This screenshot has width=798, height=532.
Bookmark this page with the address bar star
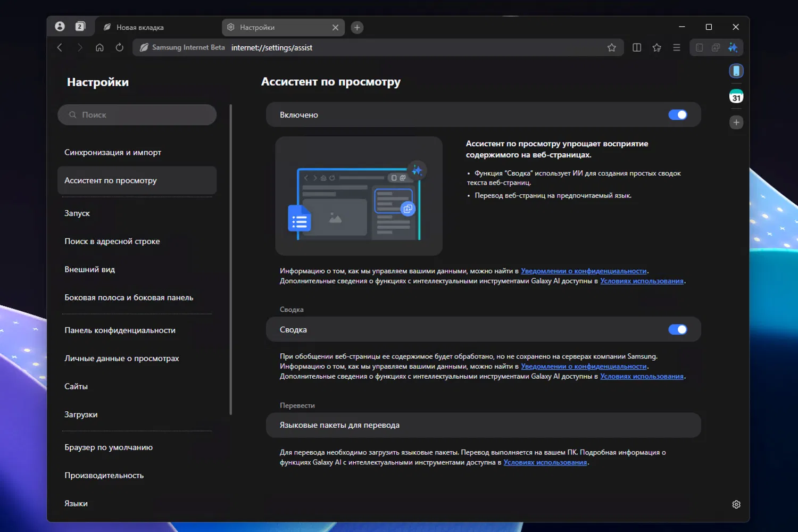pos(612,48)
